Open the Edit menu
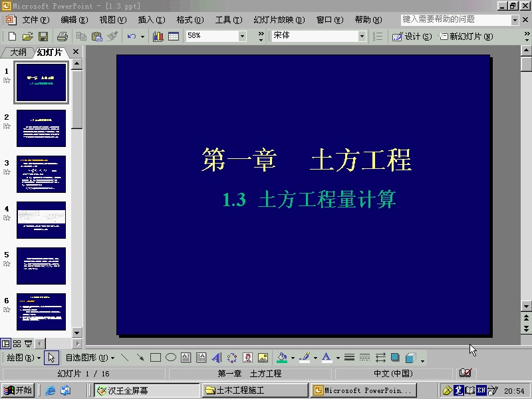This screenshot has width=532, height=399. (x=74, y=20)
